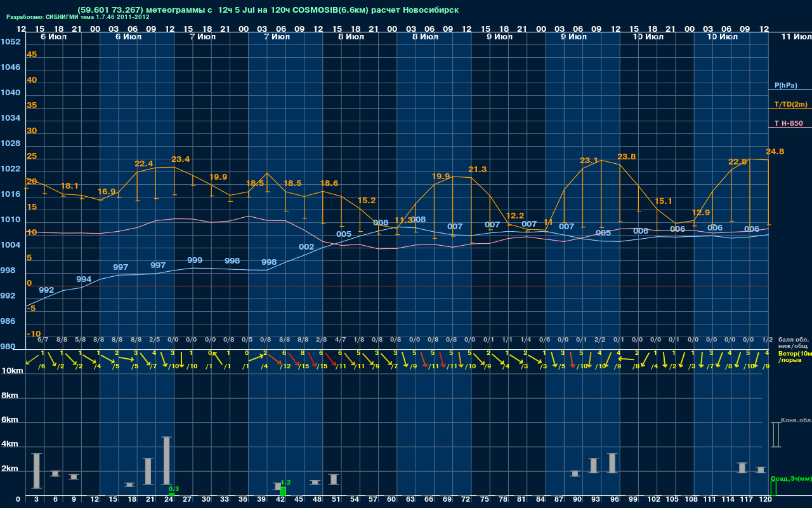Click the -10 temperature axis tick
The height and width of the screenshot is (508, 812).
pos(34,334)
